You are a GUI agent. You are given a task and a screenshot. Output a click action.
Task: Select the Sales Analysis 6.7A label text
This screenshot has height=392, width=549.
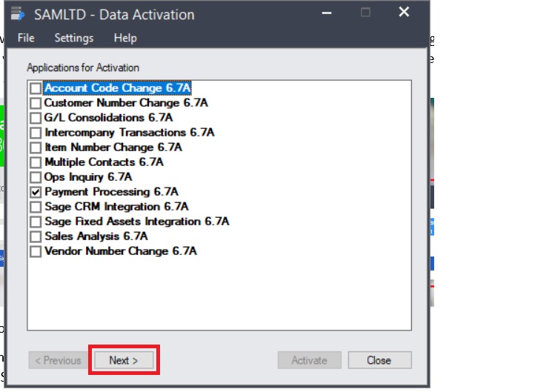click(96, 236)
